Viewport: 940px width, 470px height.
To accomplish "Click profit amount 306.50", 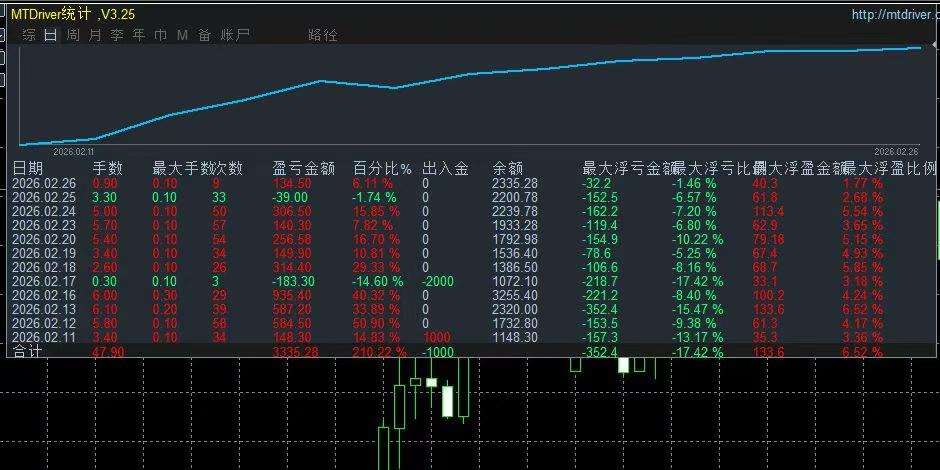I will pyautogui.click(x=293, y=211).
